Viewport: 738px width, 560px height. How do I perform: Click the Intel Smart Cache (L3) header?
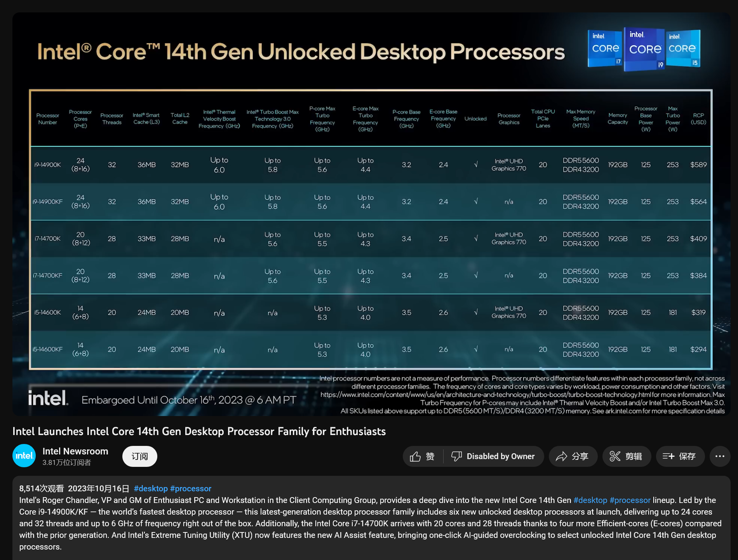tap(146, 119)
